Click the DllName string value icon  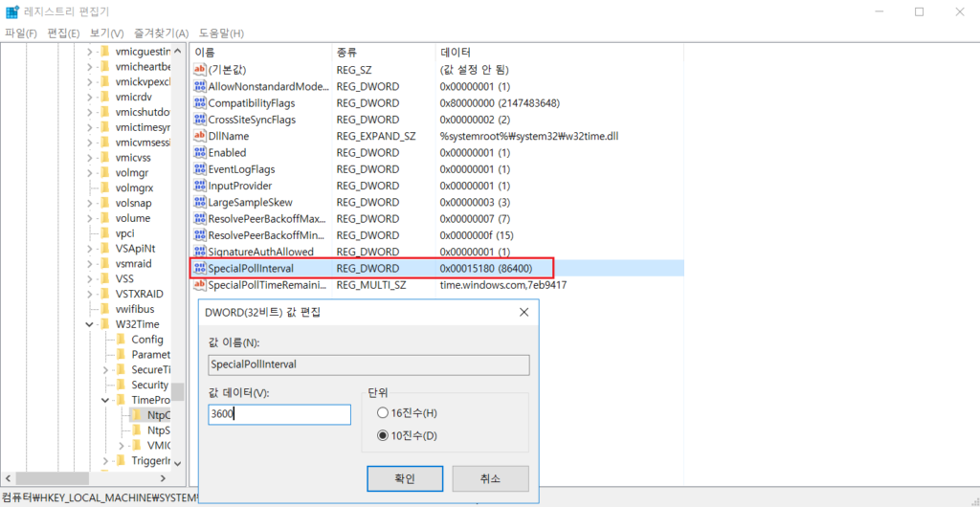click(200, 136)
